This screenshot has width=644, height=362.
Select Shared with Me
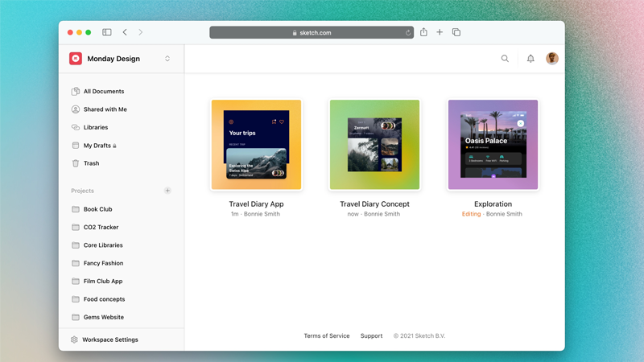pyautogui.click(x=105, y=109)
